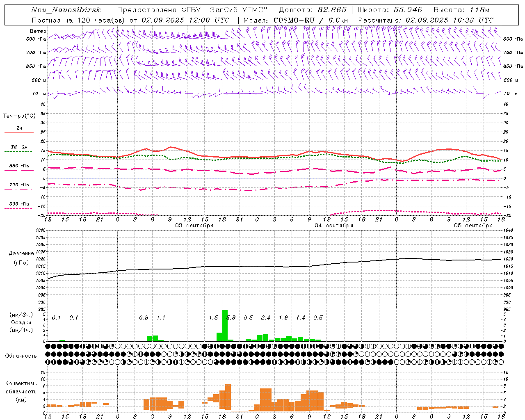This screenshot has height=420, width=525.
Task: Click the 'Давление' pressure panel label
Action: [x=21, y=253]
